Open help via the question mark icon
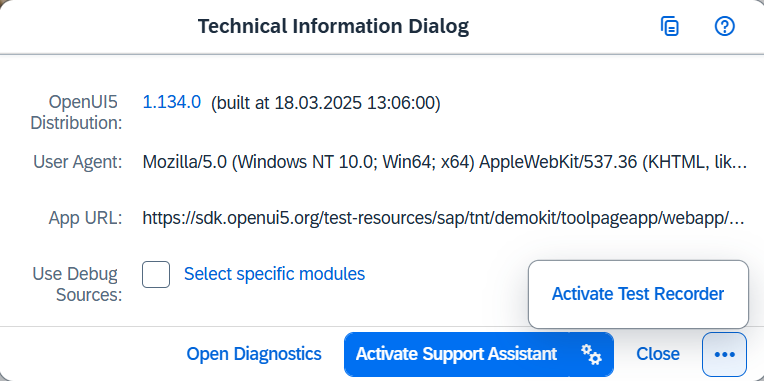This screenshot has height=381, width=764. [725, 26]
